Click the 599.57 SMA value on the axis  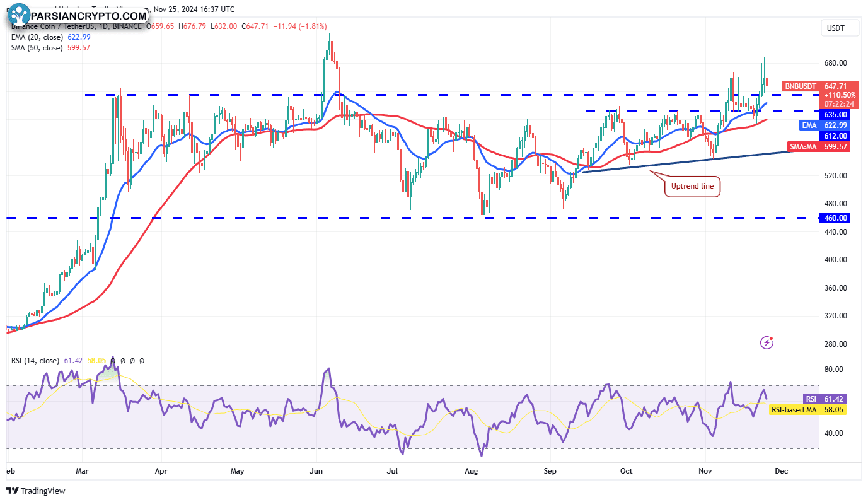coord(834,146)
